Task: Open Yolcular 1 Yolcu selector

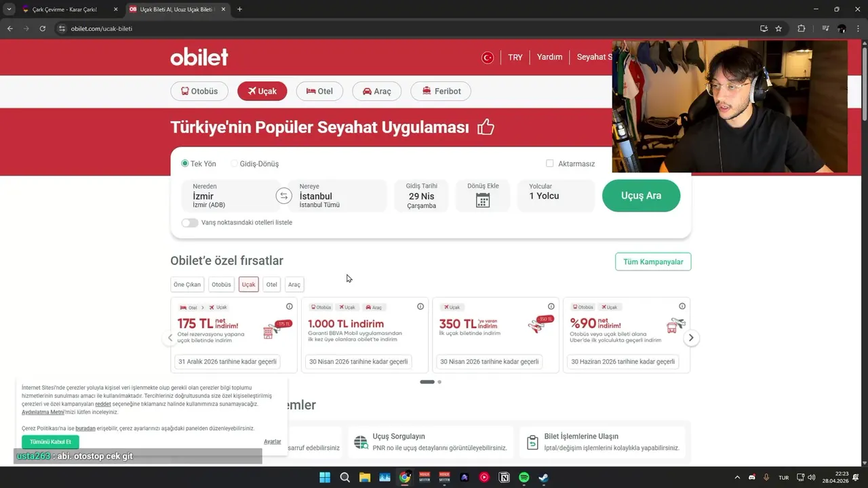Action: click(x=556, y=196)
